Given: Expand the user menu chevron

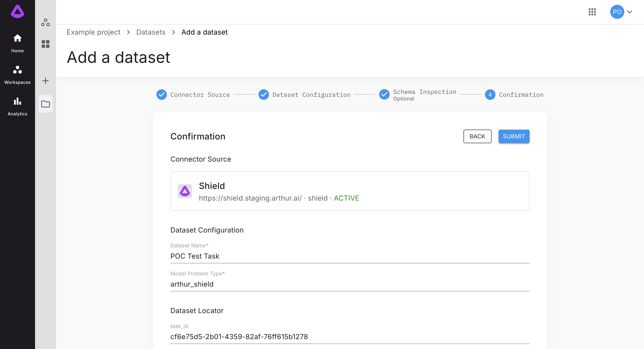Looking at the screenshot, I should (x=630, y=12).
